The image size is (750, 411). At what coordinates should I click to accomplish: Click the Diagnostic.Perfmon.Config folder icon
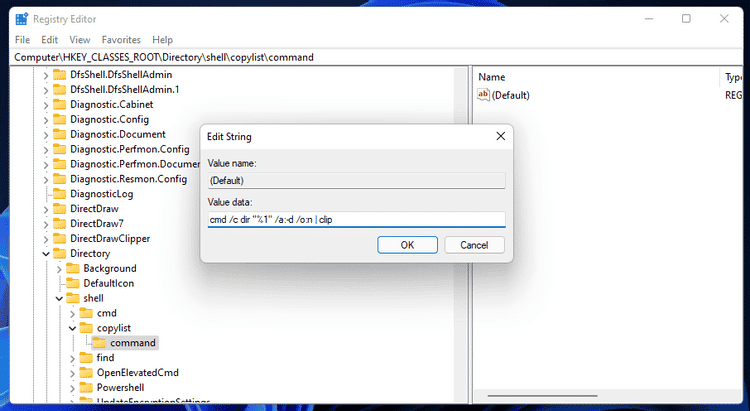(x=59, y=149)
